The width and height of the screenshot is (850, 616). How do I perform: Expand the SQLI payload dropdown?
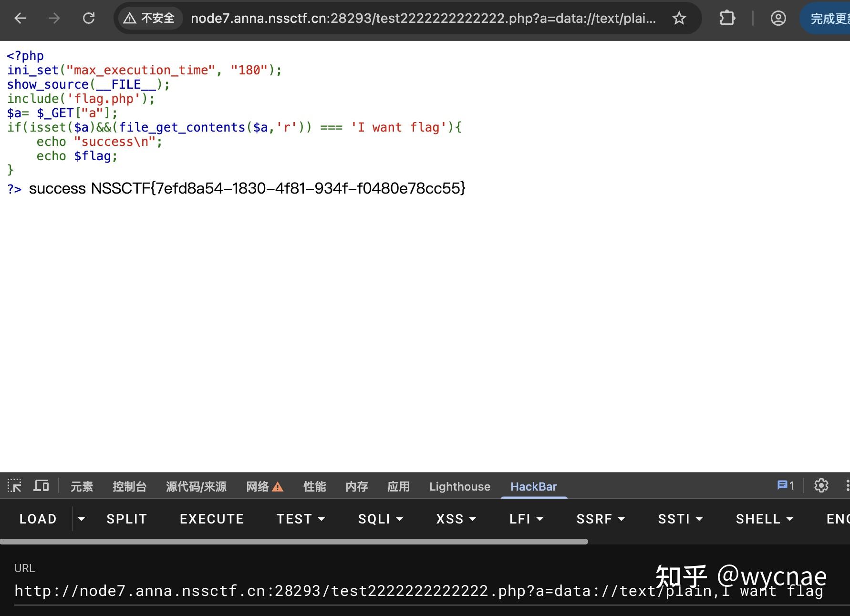click(380, 519)
